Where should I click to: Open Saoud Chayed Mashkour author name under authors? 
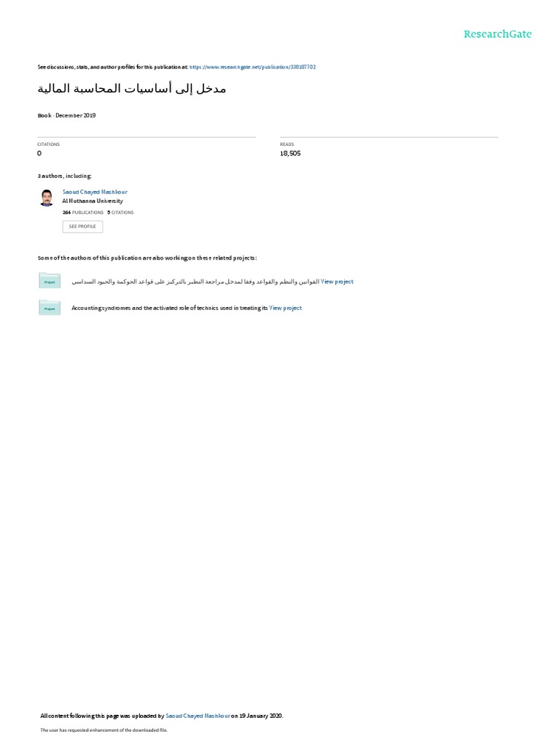tap(95, 192)
